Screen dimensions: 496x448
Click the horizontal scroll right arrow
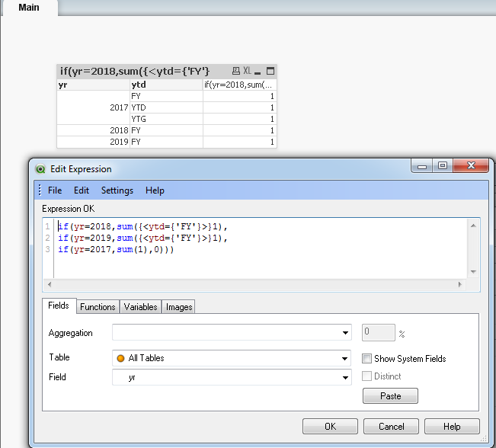click(x=460, y=284)
